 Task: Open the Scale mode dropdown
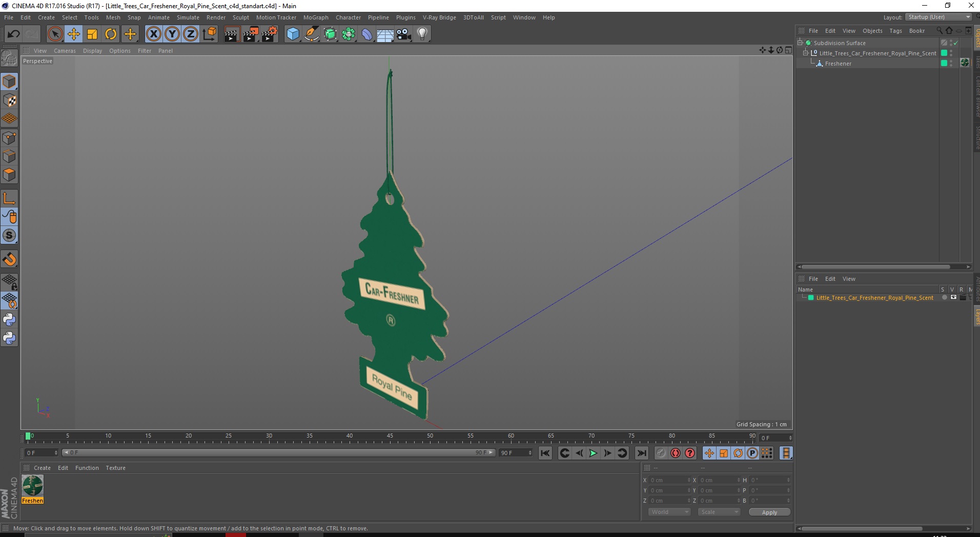tap(719, 512)
